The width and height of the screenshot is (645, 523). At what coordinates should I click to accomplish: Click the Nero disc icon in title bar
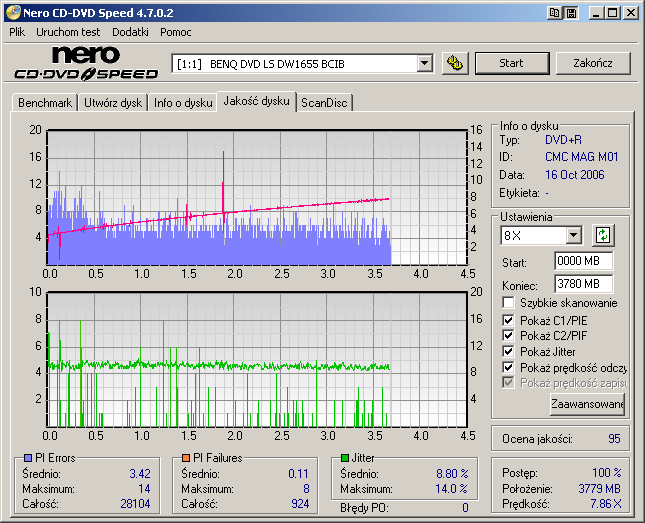(x=13, y=13)
